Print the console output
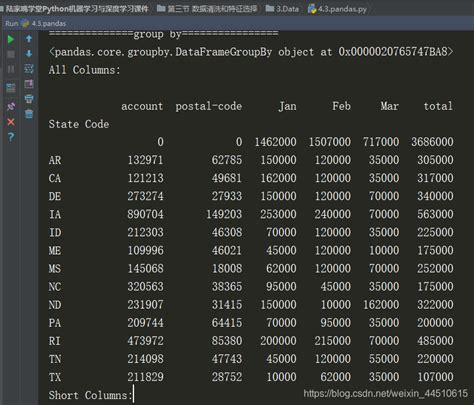Viewport: 474px width, 405px height. pos(29,99)
